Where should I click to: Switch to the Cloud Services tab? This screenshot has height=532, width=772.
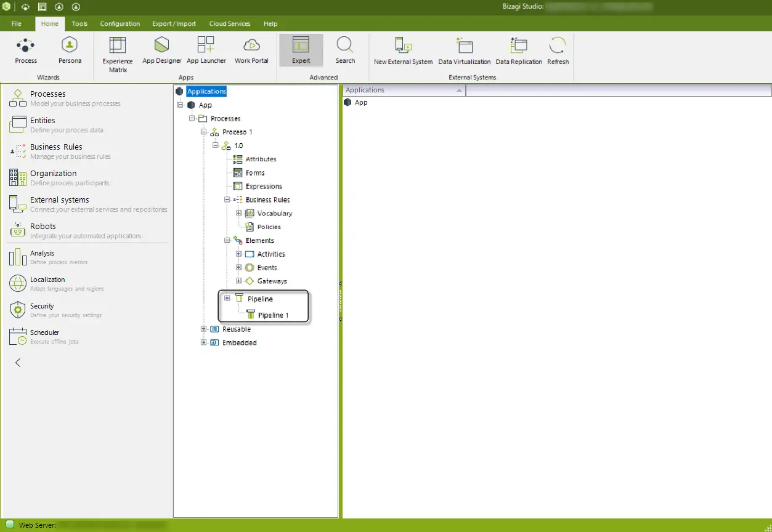[230, 23]
